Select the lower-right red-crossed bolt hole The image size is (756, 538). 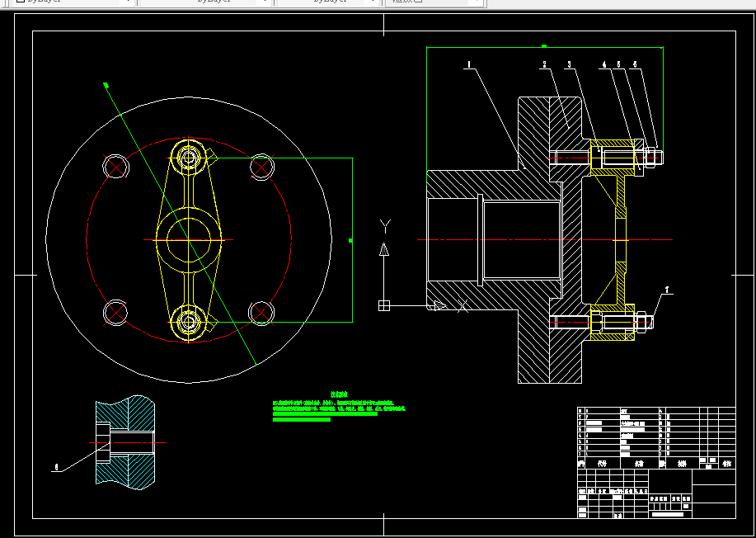[x=261, y=313]
